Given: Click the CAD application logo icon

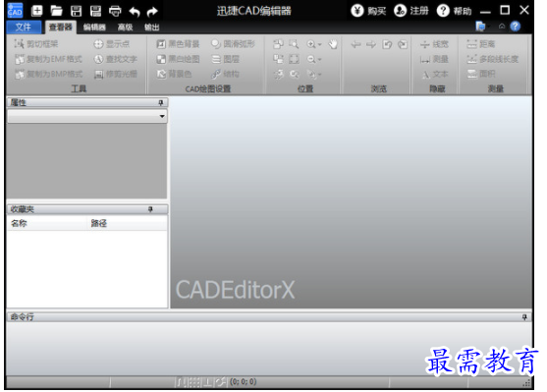Looking at the screenshot, I should [x=15, y=11].
